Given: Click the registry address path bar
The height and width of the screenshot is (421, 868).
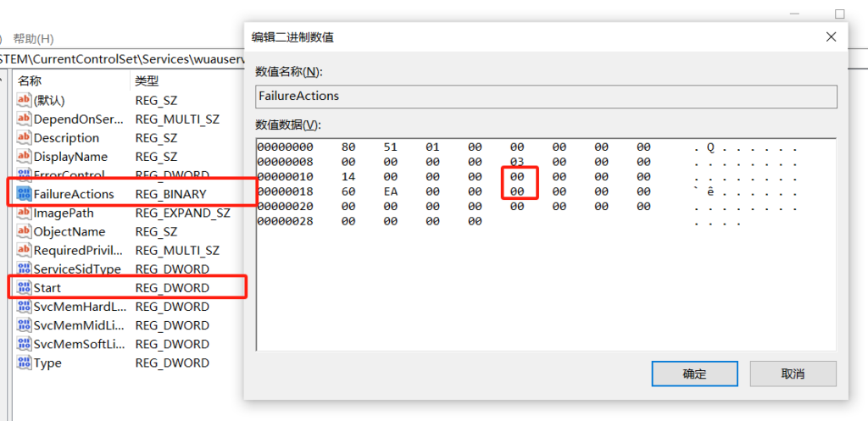Looking at the screenshot, I should point(119,58).
